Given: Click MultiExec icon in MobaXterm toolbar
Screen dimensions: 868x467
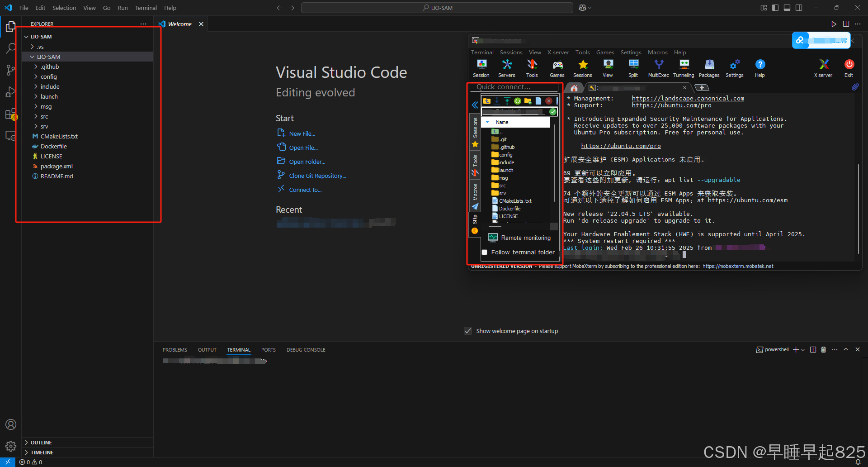Looking at the screenshot, I should pyautogui.click(x=659, y=68).
